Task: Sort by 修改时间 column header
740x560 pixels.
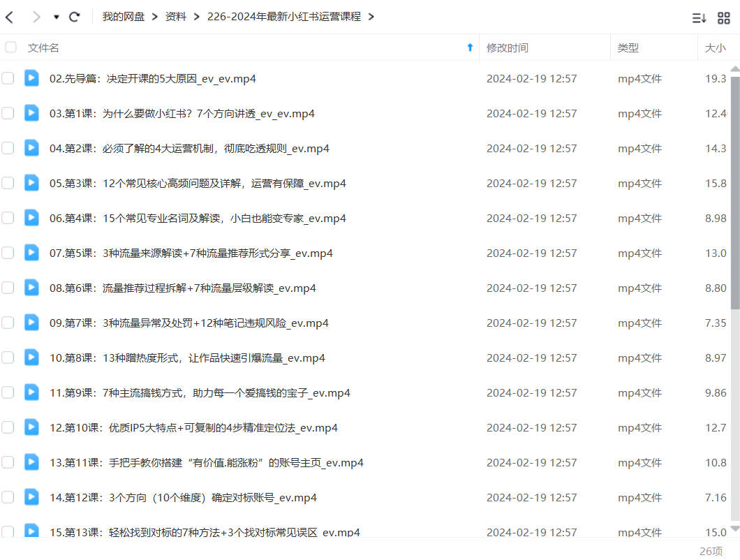Action: [508, 47]
